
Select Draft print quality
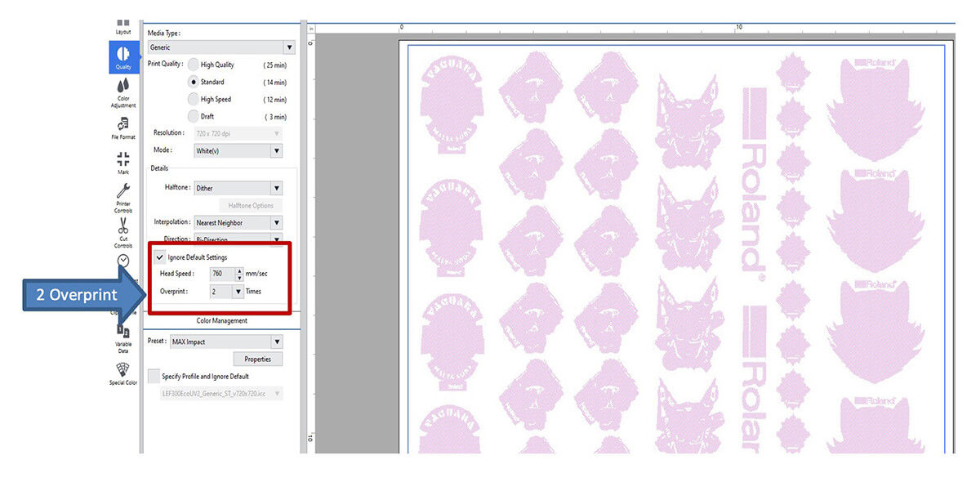(x=194, y=116)
